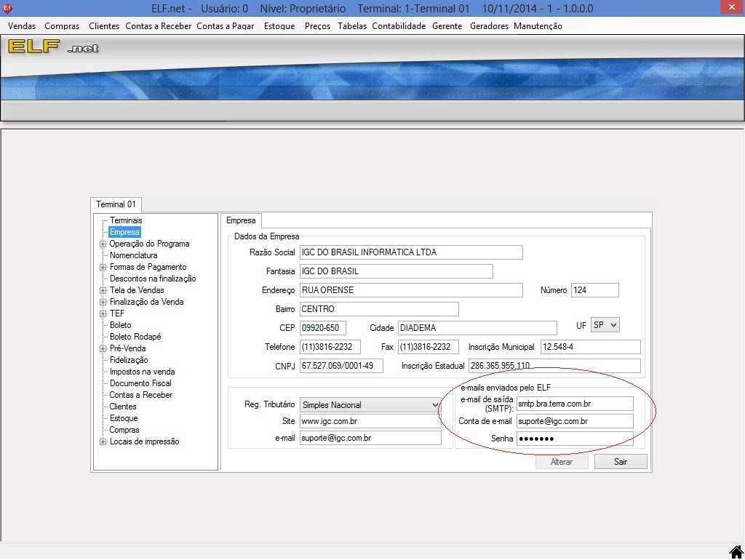The image size is (745, 560).
Task: Click the Site field
Action: (370, 421)
